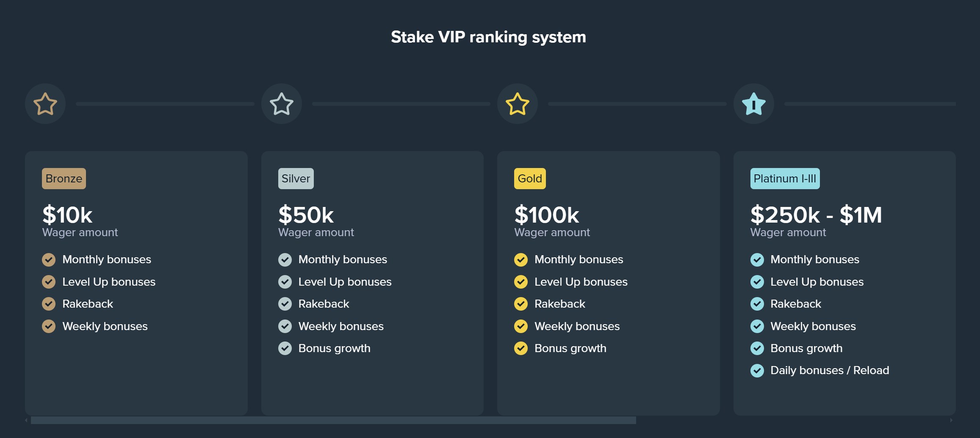Screen dimensions: 980x438
Task: Click the Gold tier badge label
Action: click(530, 179)
